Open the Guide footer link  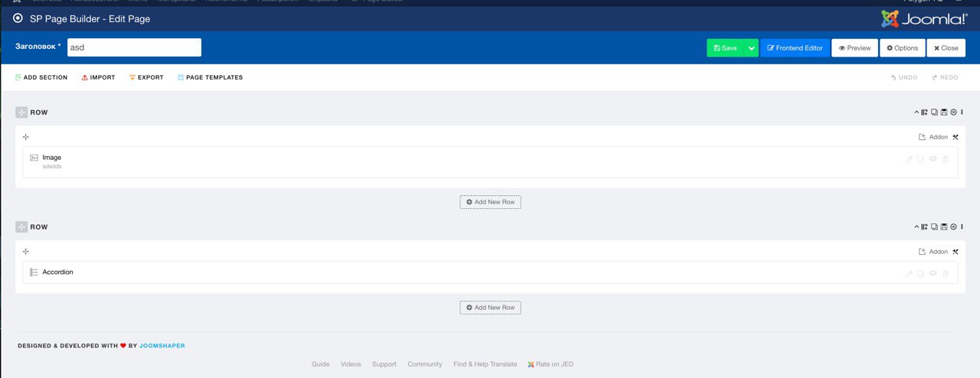(321, 364)
